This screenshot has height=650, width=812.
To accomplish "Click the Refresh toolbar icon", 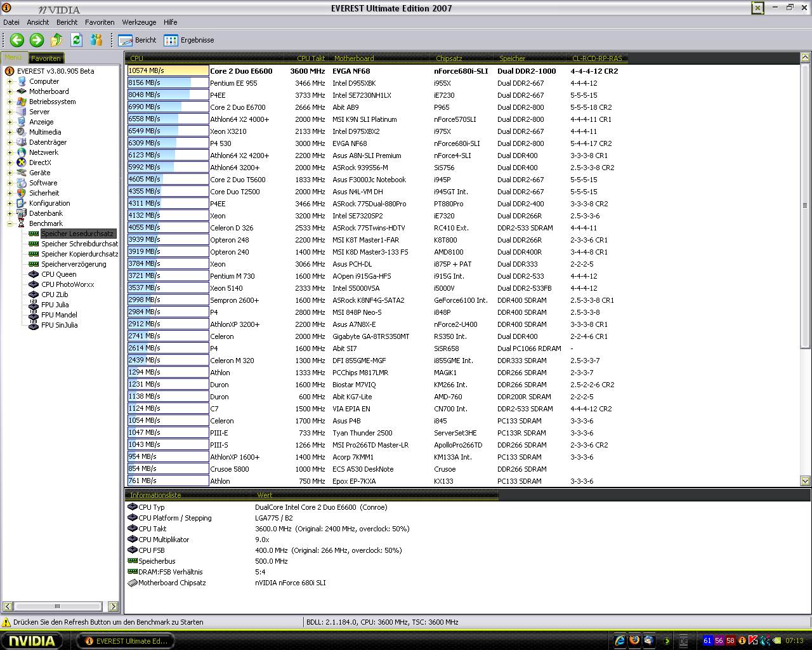I will point(76,40).
